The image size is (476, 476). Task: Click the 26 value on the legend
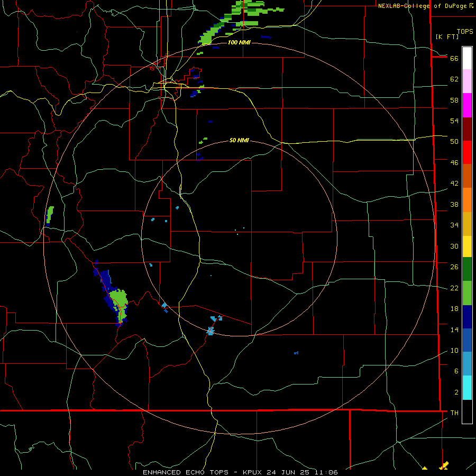pos(454,267)
